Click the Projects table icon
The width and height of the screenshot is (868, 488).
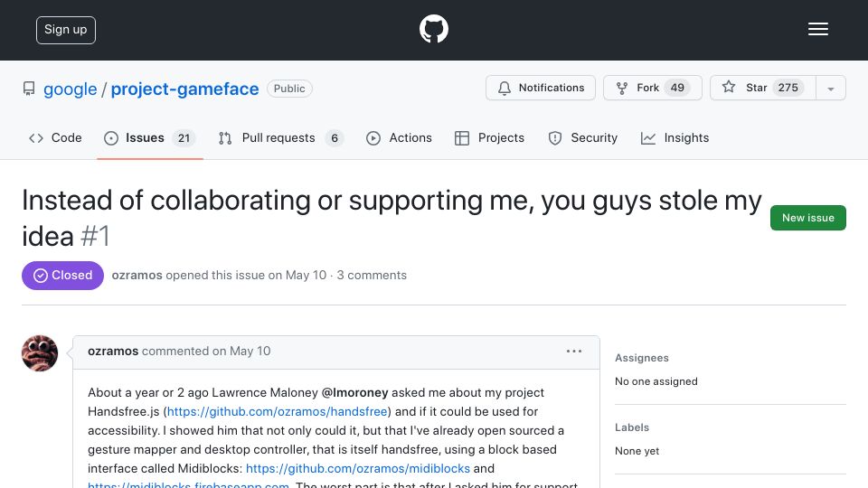(462, 138)
